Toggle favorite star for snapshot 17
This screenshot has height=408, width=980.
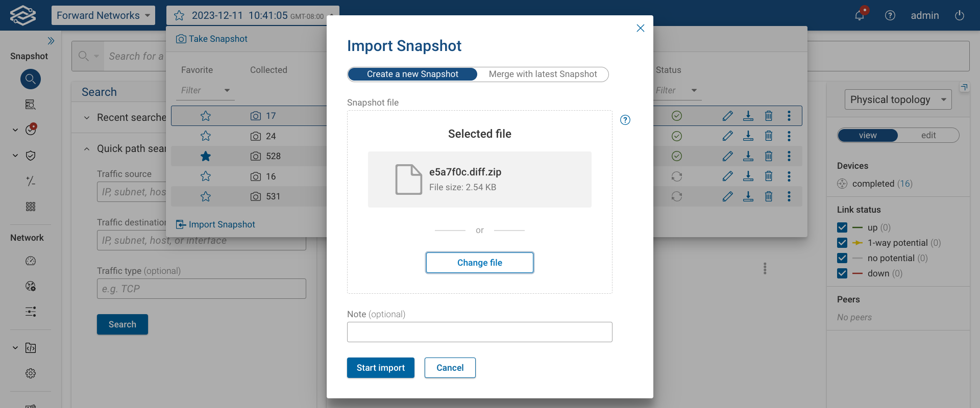206,116
